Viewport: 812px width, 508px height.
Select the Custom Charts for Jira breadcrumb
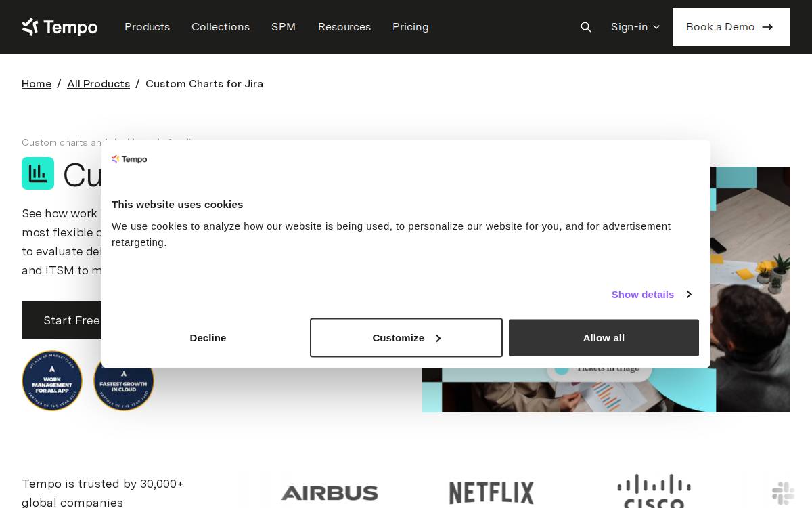click(x=204, y=84)
